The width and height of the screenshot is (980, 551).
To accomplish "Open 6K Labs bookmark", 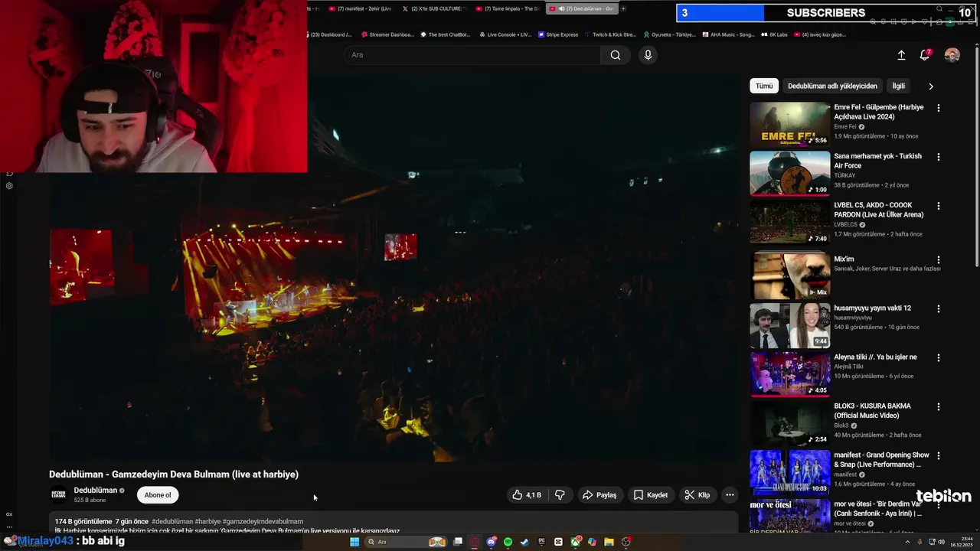I will click(x=775, y=34).
